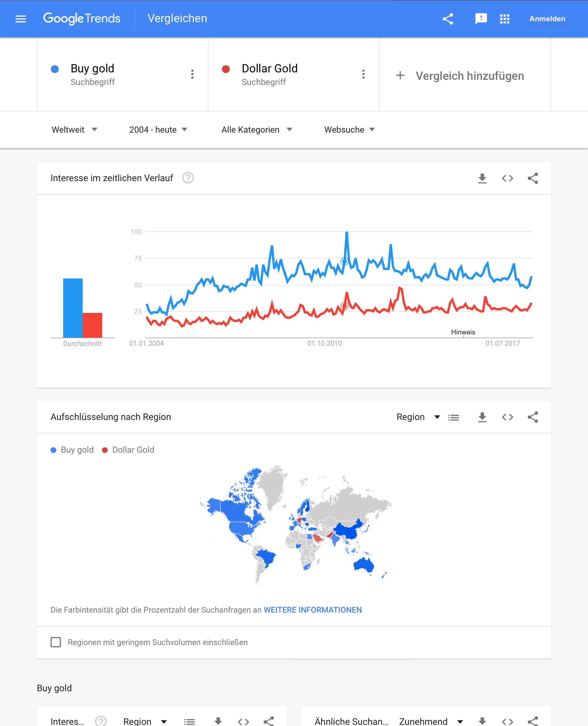Click the Anmelden sign-in button
This screenshot has height=726, width=588.
click(x=547, y=19)
